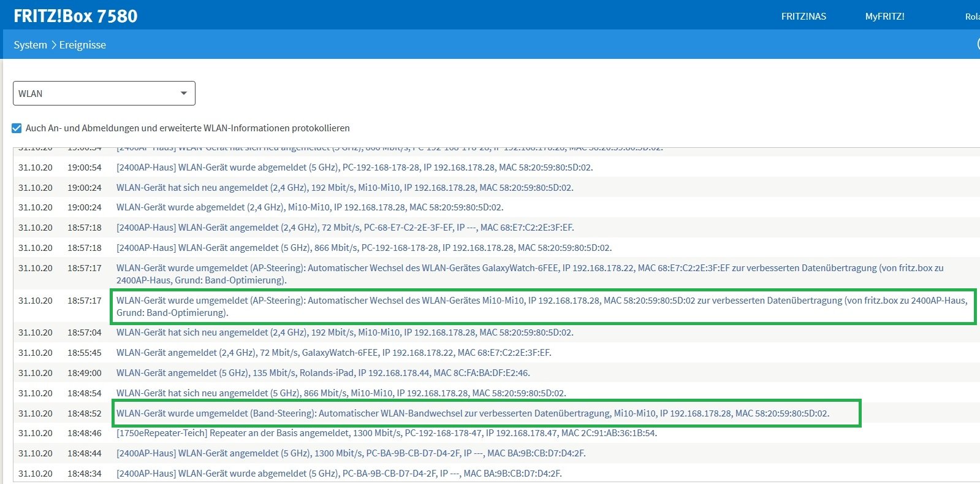980x484 pixels.
Task: Select the AP-Steering message for Mi10-Mi10
Action: (542, 307)
